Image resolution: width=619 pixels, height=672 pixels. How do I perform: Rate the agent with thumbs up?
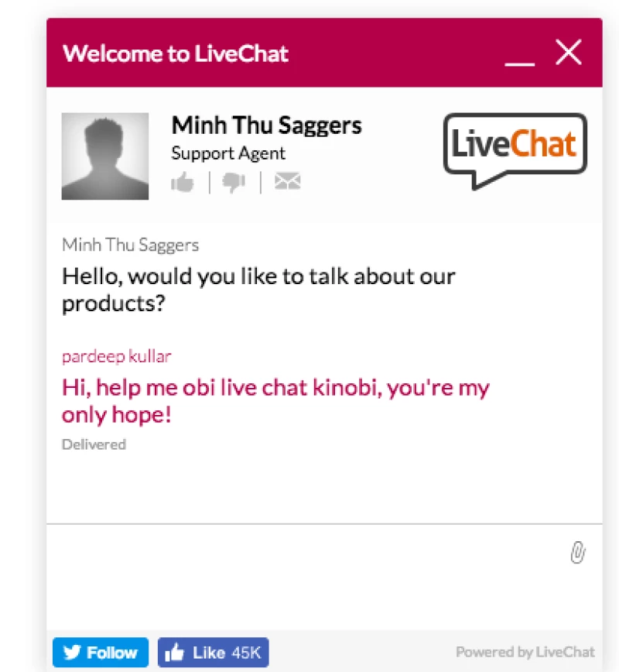coord(183,182)
